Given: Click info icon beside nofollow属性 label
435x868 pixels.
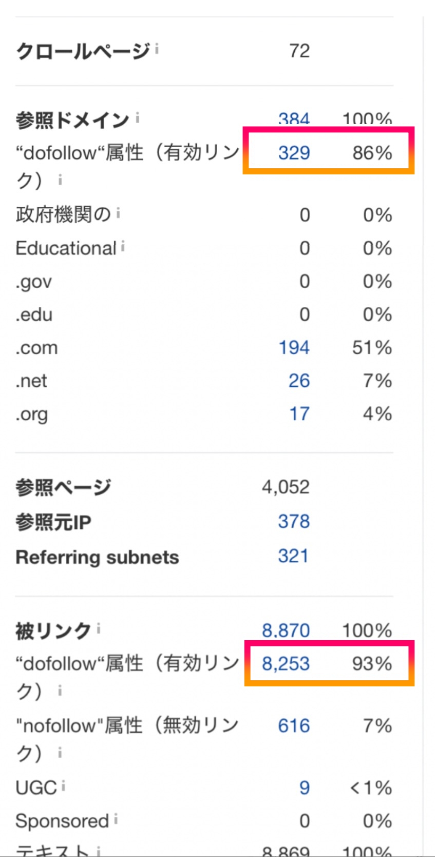Looking at the screenshot, I should coord(60,753).
